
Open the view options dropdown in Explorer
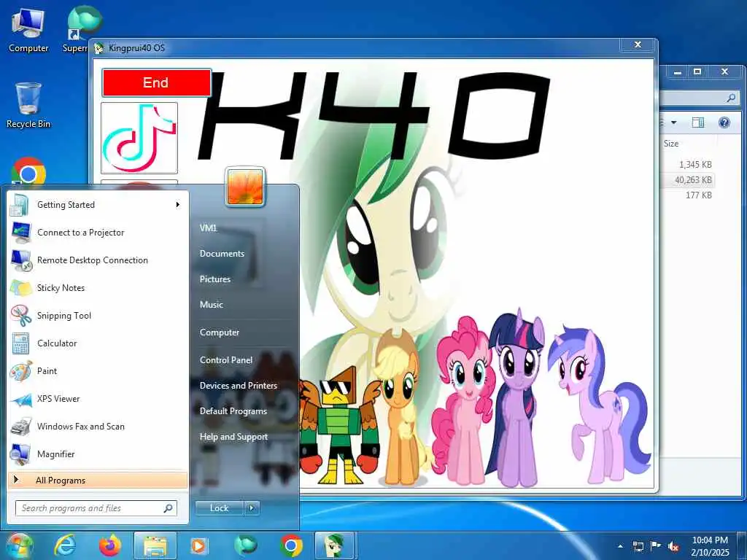673,122
